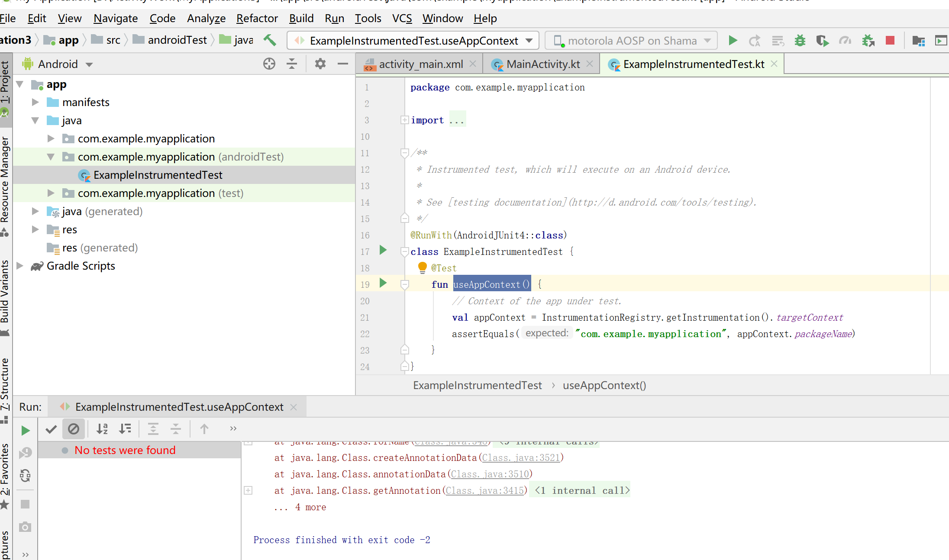Click the dump threads camera icon
Viewport: 949px width, 560px height.
coord(25,527)
